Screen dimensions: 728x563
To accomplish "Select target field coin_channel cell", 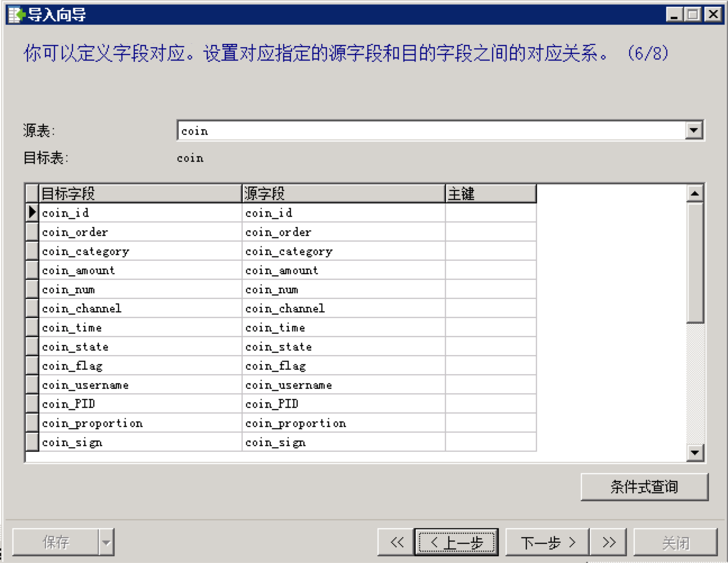I will (x=140, y=308).
